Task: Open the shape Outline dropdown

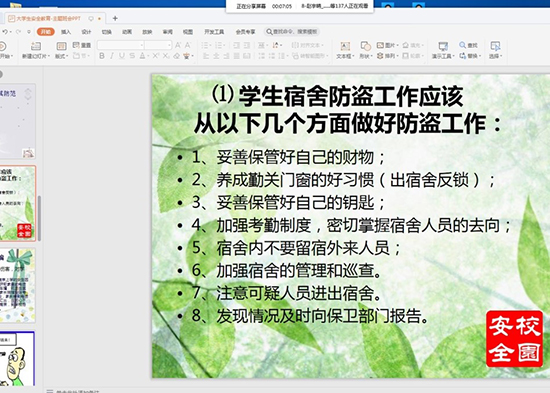Action: (413, 56)
